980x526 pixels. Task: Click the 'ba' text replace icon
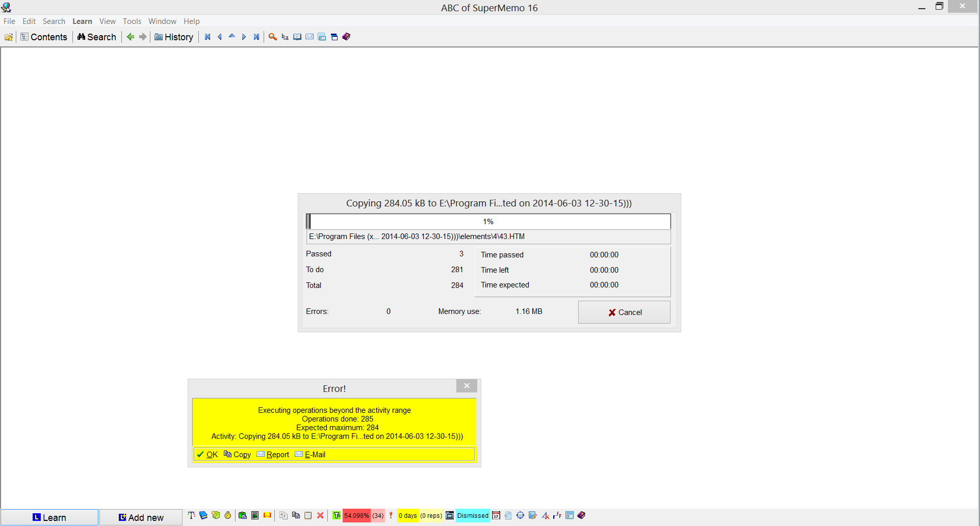point(285,37)
